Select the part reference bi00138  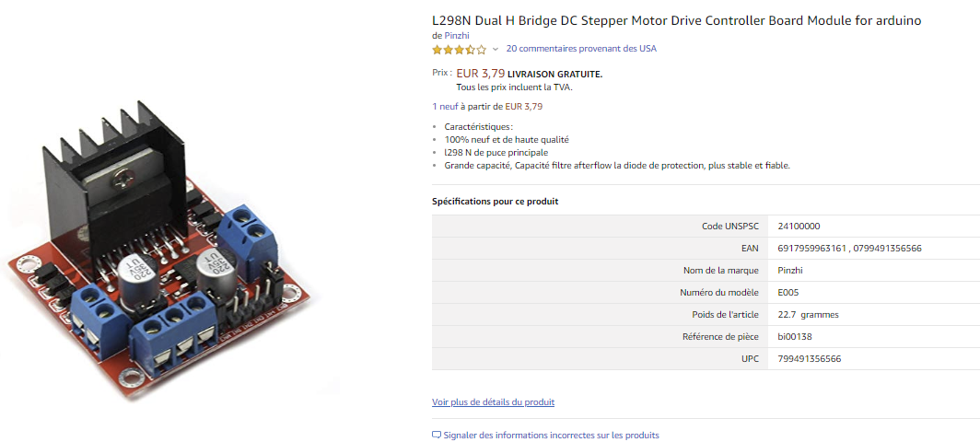click(x=795, y=336)
